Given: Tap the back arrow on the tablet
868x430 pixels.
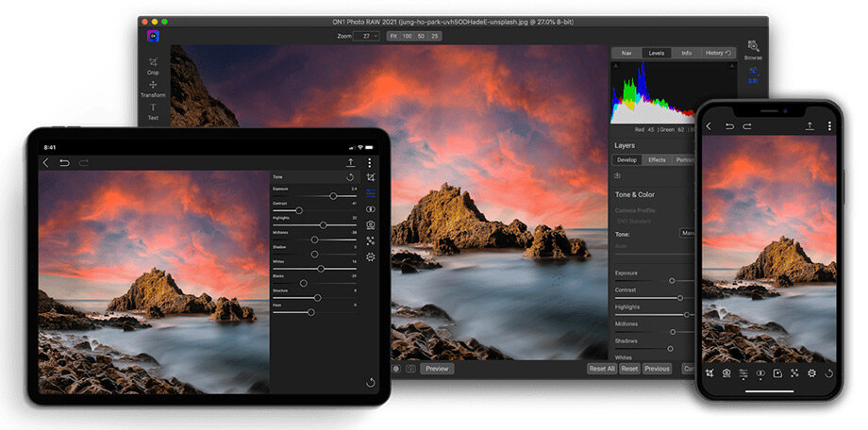Looking at the screenshot, I should (x=46, y=163).
